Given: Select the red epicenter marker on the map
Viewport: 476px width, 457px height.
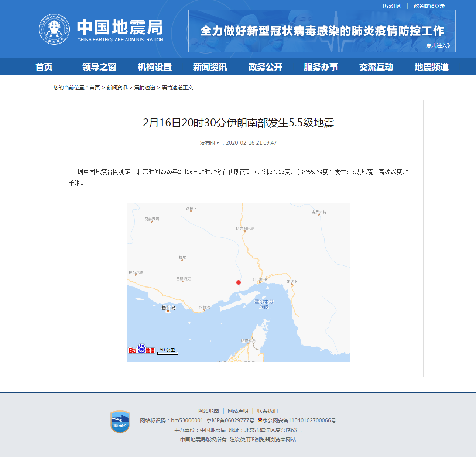Looking at the screenshot, I should pyautogui.click(x=238, y=282).
